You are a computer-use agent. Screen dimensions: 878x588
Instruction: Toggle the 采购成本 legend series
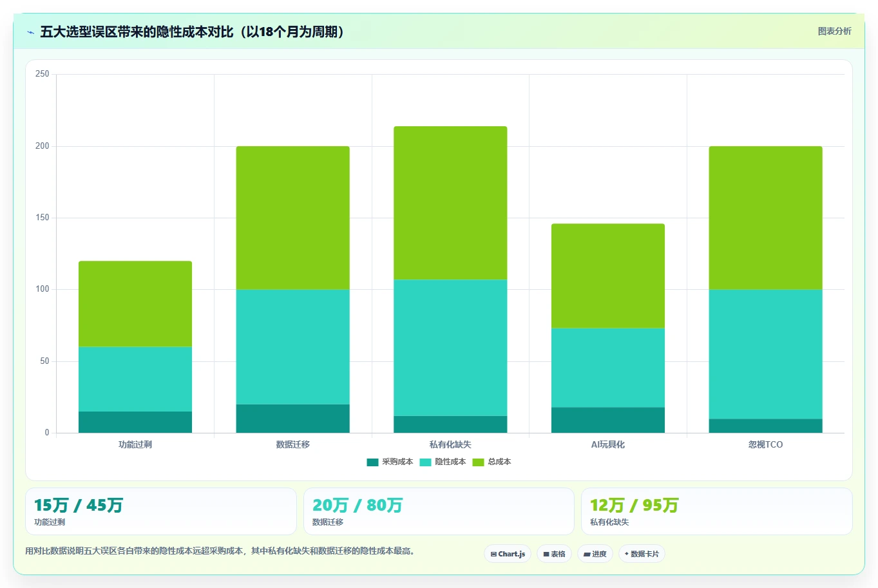390,462
